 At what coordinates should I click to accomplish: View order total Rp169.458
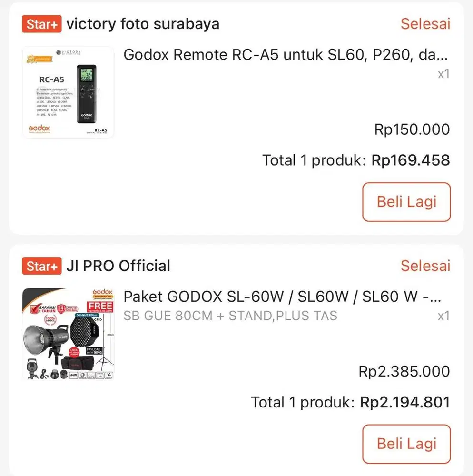click(x=410, y=160)
